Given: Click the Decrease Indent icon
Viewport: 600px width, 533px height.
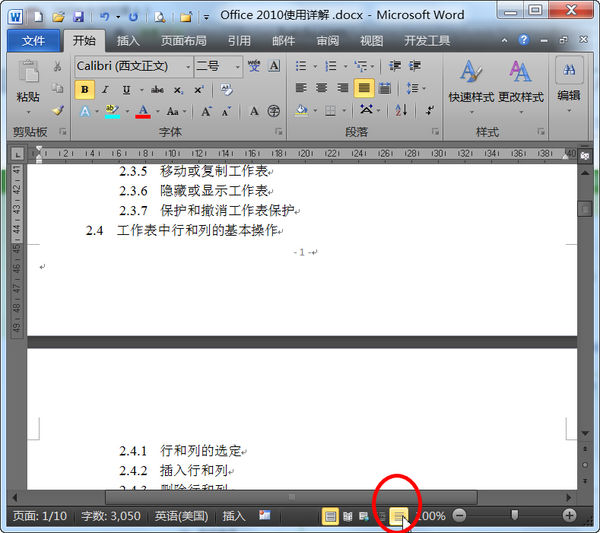Looking at the screenshot, I should (x=395, y=66).
